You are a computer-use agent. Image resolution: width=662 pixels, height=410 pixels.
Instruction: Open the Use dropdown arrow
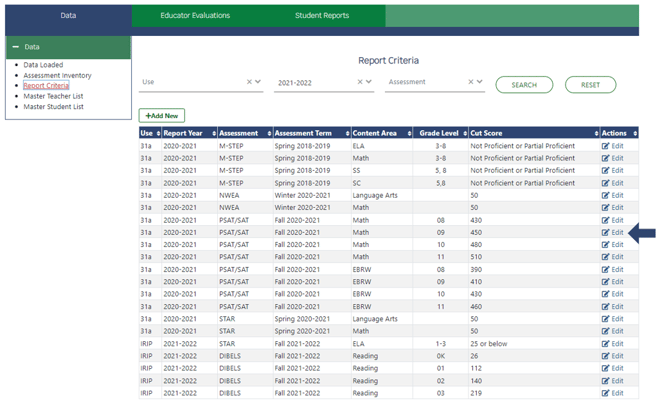coord(258,82)
